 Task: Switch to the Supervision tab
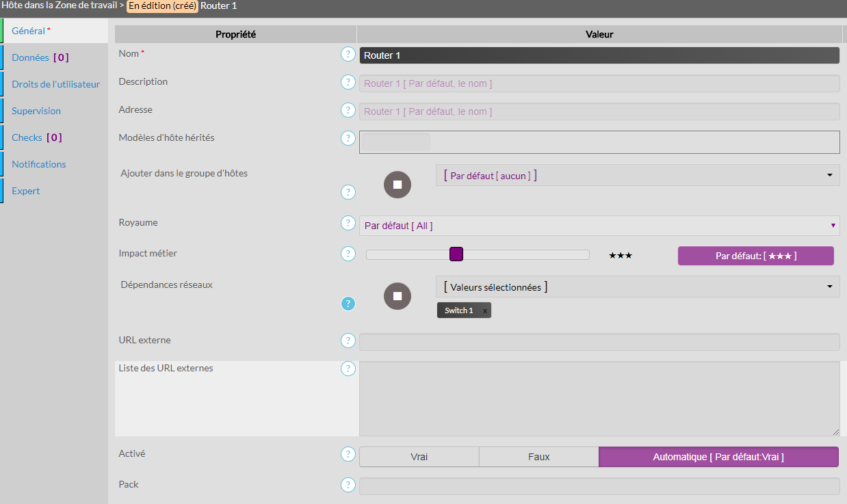click(x=36, y=111)
